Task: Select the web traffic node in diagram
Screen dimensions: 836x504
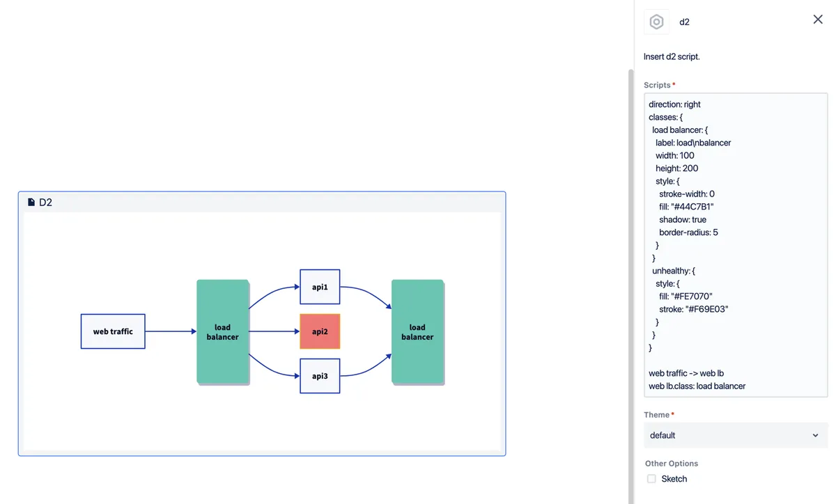Action: point(113,331)
